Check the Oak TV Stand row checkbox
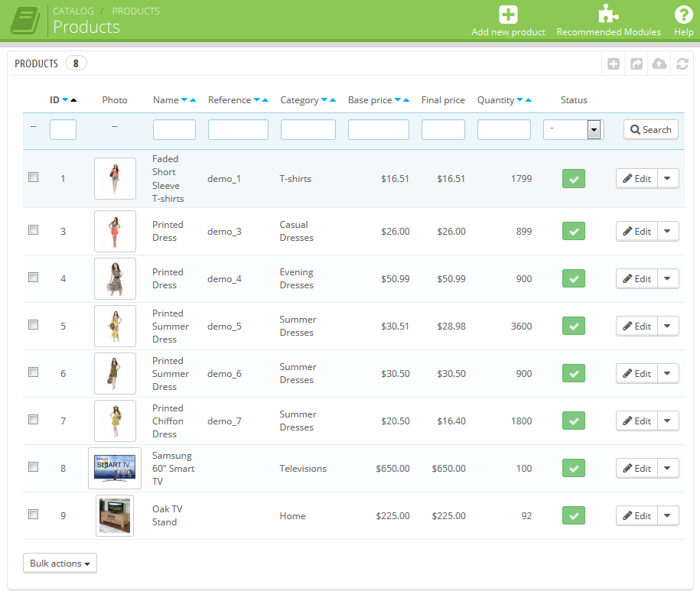This screenshot has height=601, width=700. click(33, 515)
